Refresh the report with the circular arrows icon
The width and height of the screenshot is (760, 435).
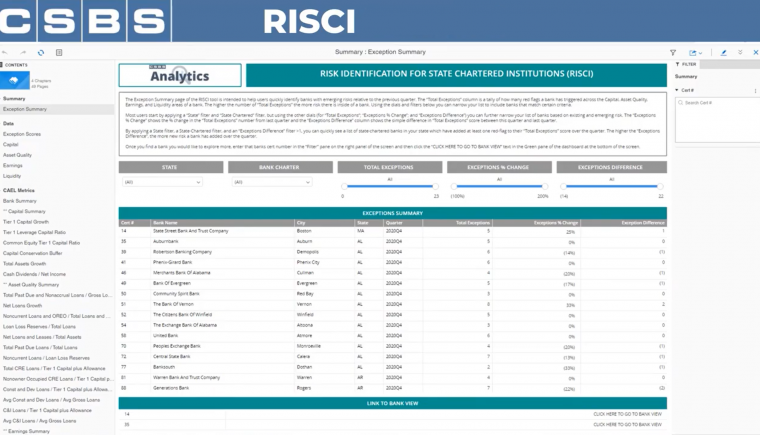click(41, 52)
